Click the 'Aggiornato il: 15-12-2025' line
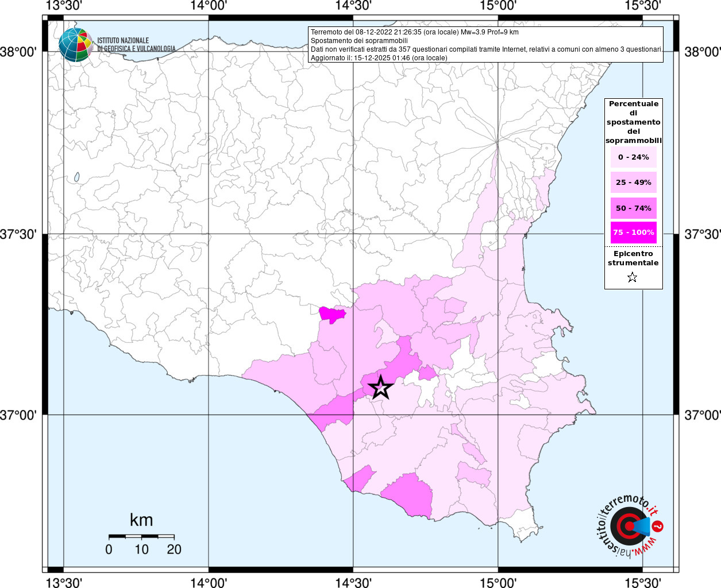The width and height of the screenshot is (721, 588). [379, 58]
